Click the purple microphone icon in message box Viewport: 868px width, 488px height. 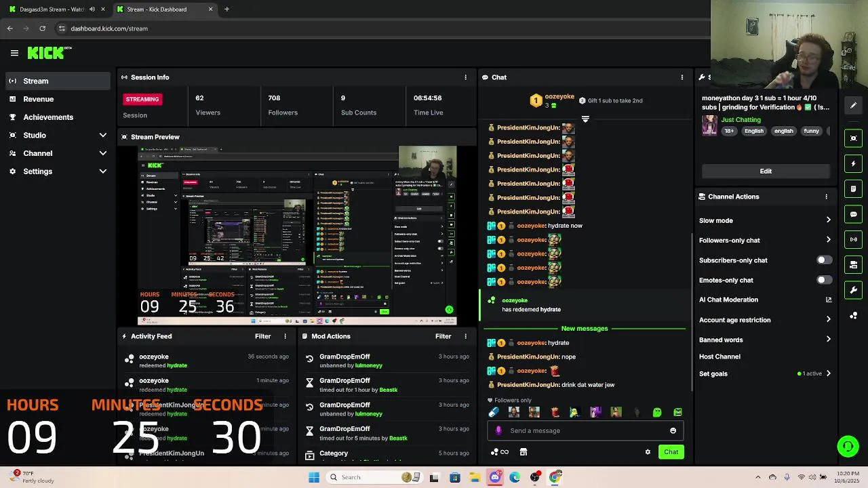click(498, 430)
